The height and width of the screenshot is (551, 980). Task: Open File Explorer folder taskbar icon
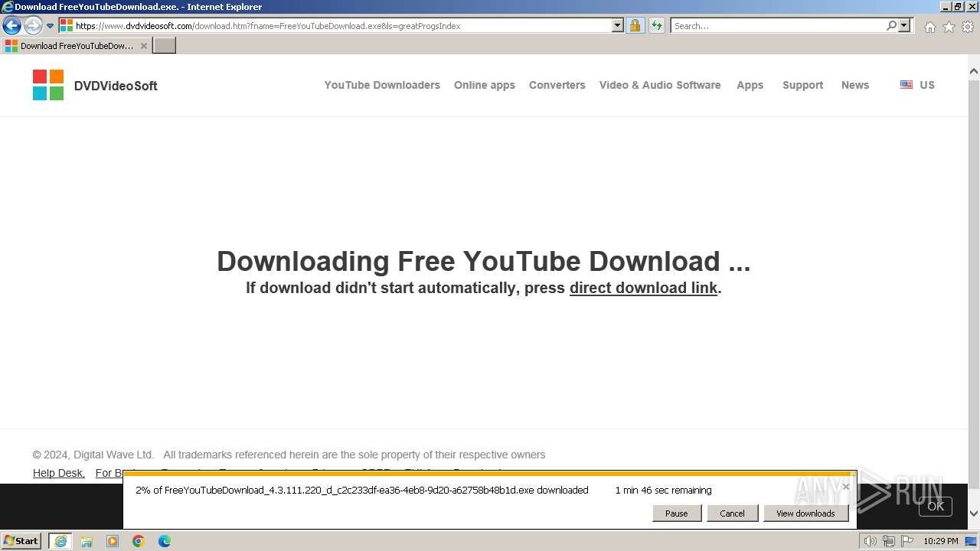click(x=87, y=541)
